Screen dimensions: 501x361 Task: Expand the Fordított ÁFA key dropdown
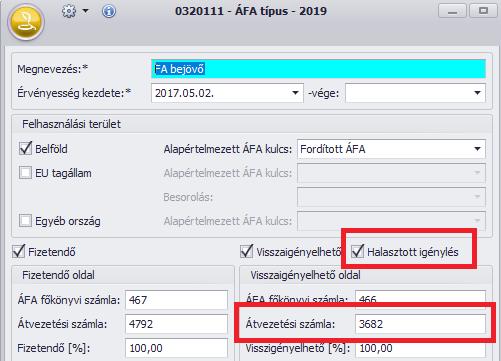click(x=477, y=149)
